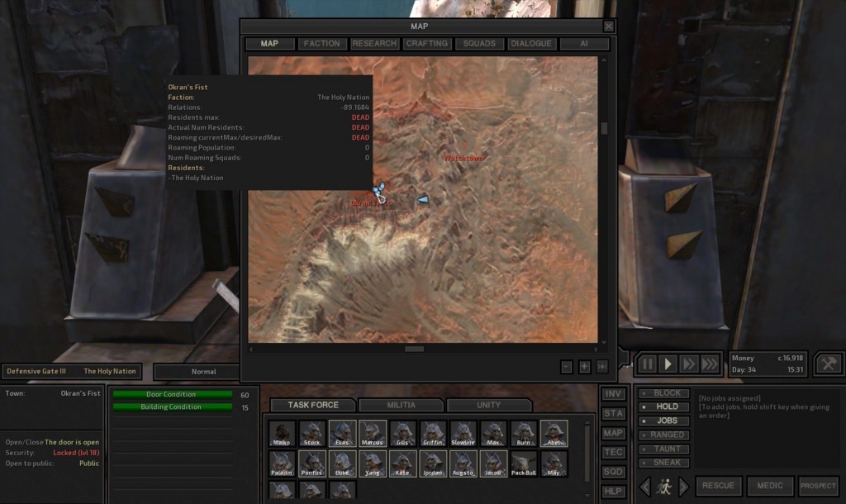The height and width of the screenshot is (504, 846).
Task: Open the build mode hammer icon
Action: pyautogui.click(x=829, y=364)
